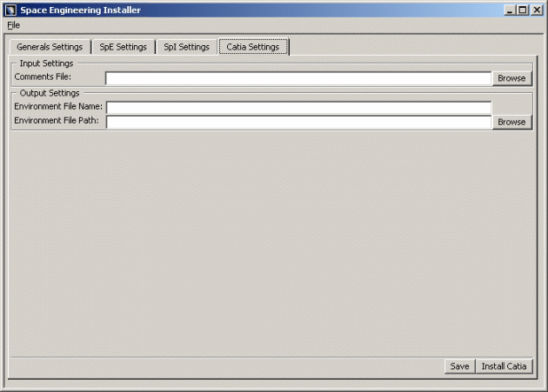This screenshot has height=392, width=548.
Task: Browse for the Environment File Path
Action: click(x=511, y=122)
